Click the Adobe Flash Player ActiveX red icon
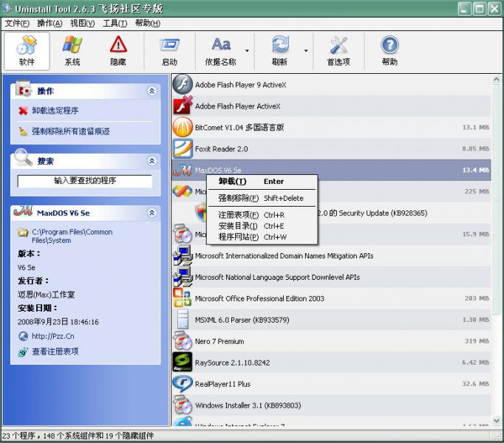Screen dimensions: 504x443 point(183,105)
